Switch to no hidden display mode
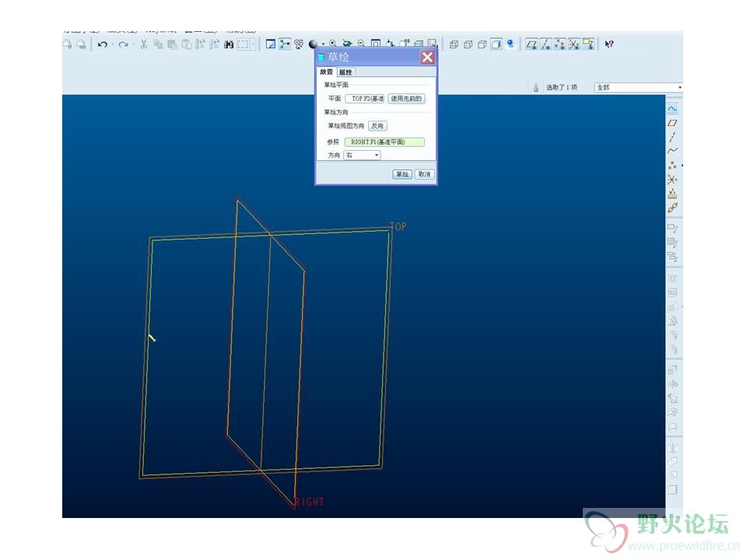 coord(482,44)
